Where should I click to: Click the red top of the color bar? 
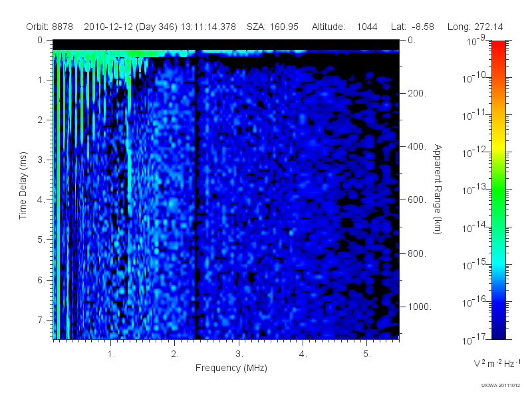tap(499, 46)
